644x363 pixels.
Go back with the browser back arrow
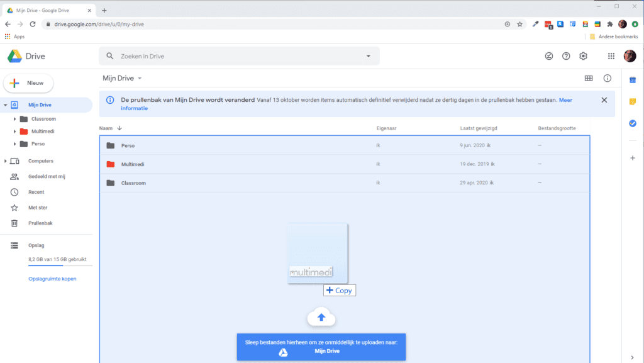[x=8, y=25]
